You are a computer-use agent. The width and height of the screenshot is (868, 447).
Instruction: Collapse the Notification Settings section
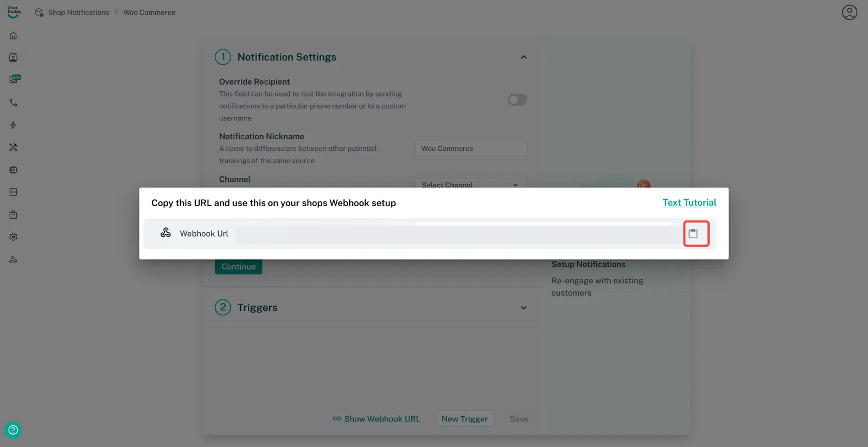[524, 58]
